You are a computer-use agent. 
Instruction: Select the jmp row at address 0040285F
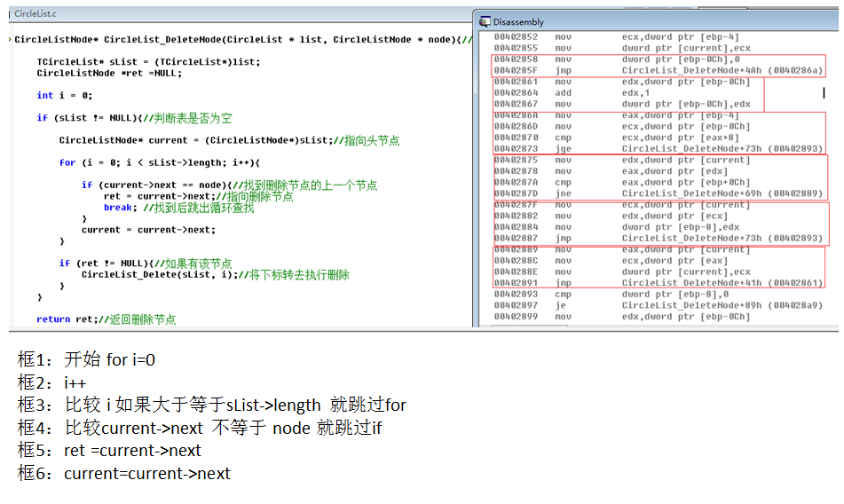[659, 70]
